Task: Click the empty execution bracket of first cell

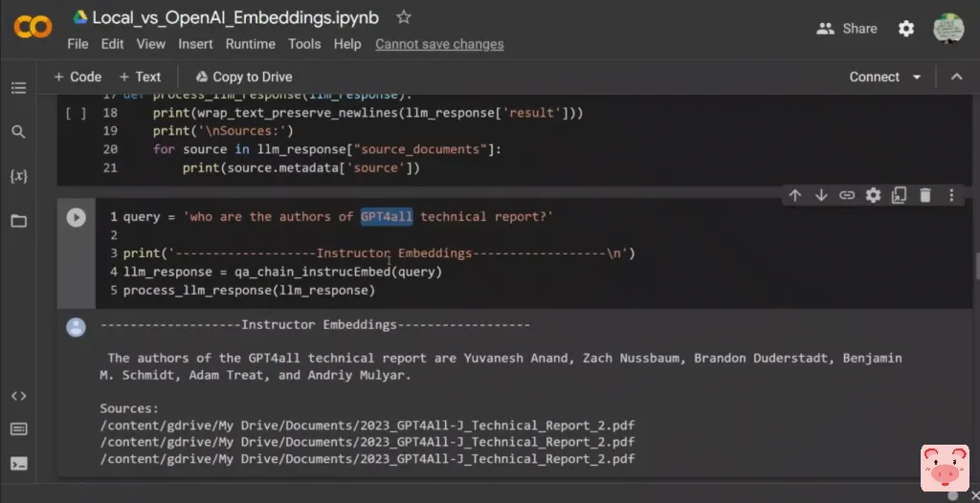Action: tap(76, 114)
